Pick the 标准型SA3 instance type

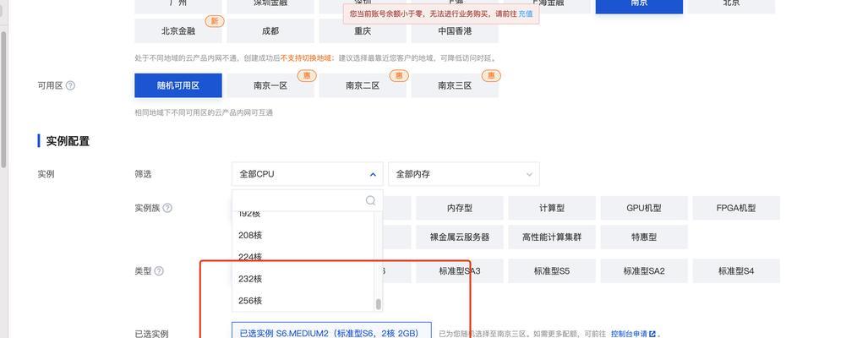(460, 271)
